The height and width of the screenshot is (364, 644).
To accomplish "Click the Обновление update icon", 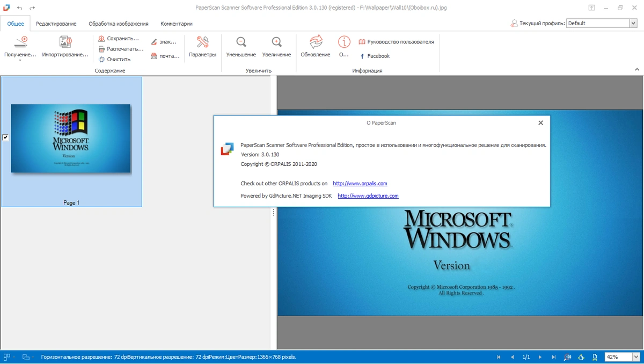I will click(316, 42).
